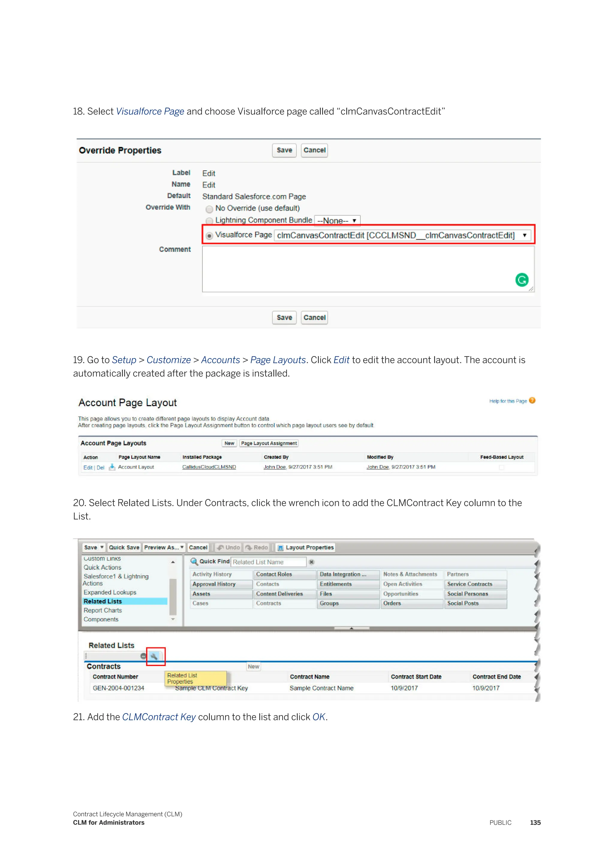Open the --None-- Lightning bundle dropdown

click(337, 220)
